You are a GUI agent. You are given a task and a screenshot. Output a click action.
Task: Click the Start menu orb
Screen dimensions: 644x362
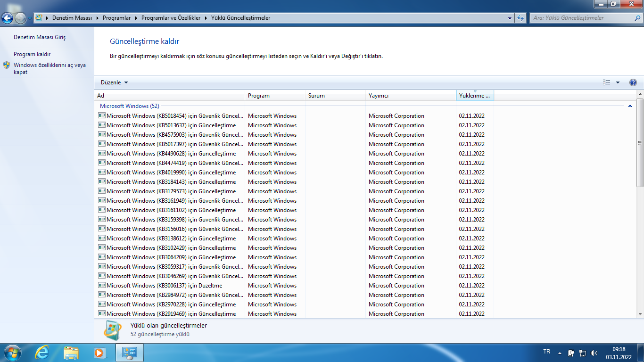click(x=12, y=352)
